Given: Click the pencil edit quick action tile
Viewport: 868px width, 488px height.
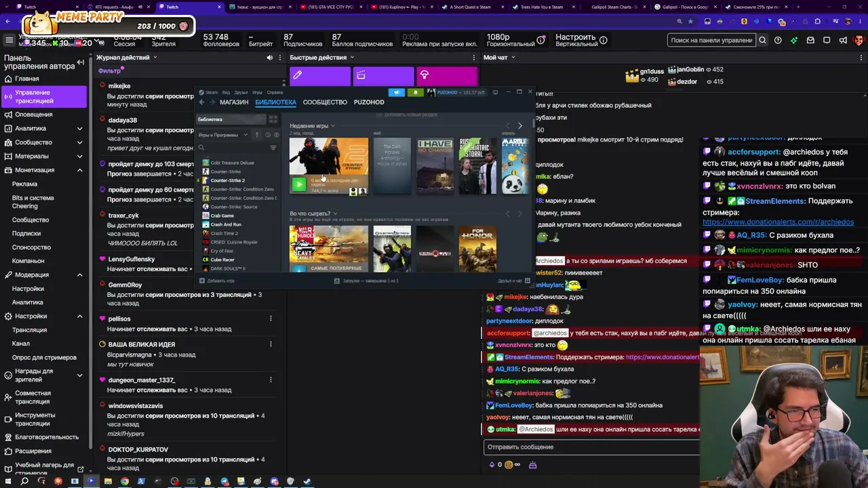Looking at the screenshot, I should click(x=320, y=75).
